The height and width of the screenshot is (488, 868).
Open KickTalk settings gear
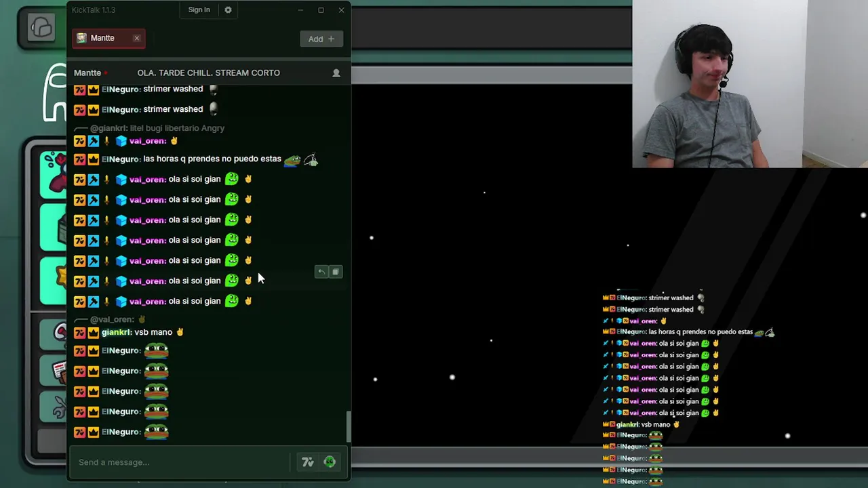coord(228,10)
